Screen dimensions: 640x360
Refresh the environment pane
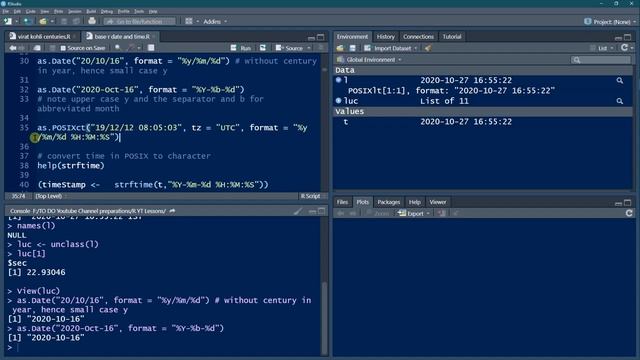coord(624,48)
